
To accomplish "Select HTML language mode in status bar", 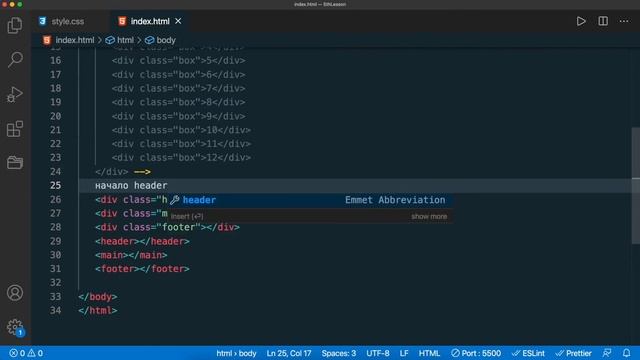I will coord(429,353).
